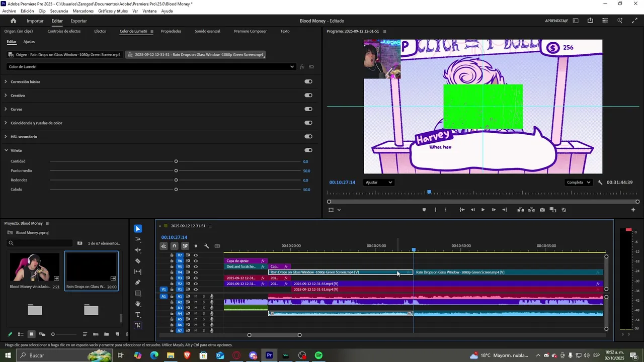Toggle HSL secundario section switch

pos(308,136)
